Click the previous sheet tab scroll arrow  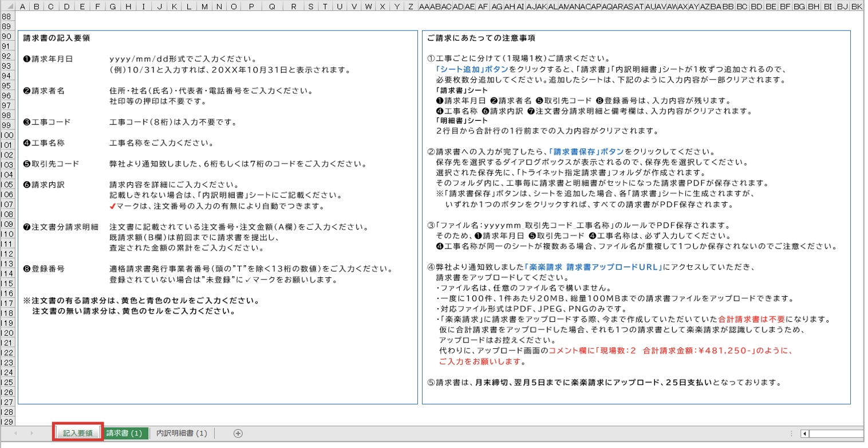(15, 434)
